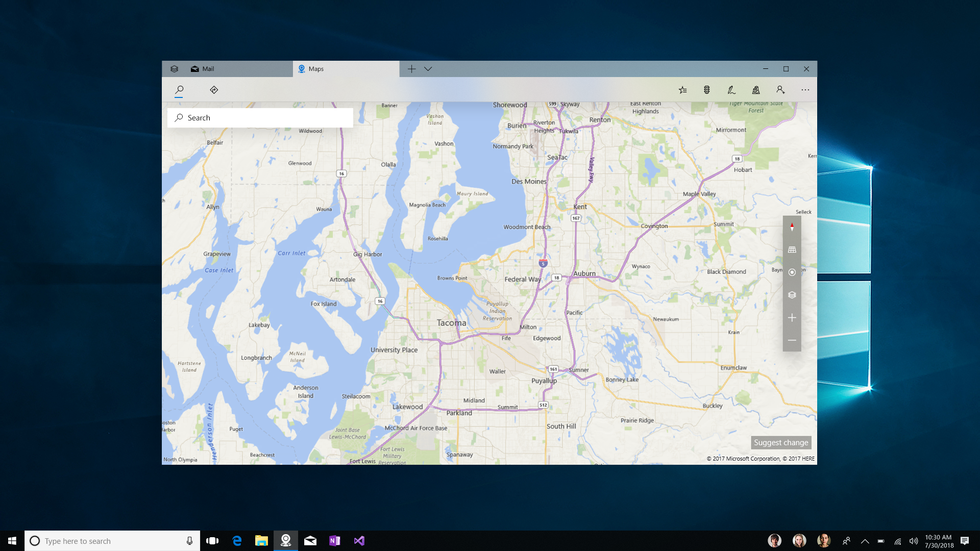Reset map rotation with compass

792,227
